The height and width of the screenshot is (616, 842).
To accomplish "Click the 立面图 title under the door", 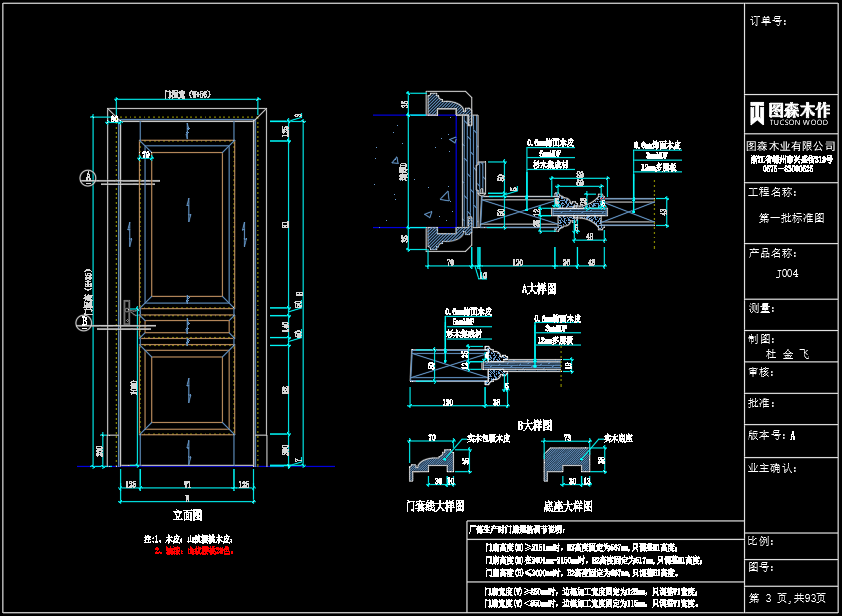I will pyautogui.click(x=187, y=516).
